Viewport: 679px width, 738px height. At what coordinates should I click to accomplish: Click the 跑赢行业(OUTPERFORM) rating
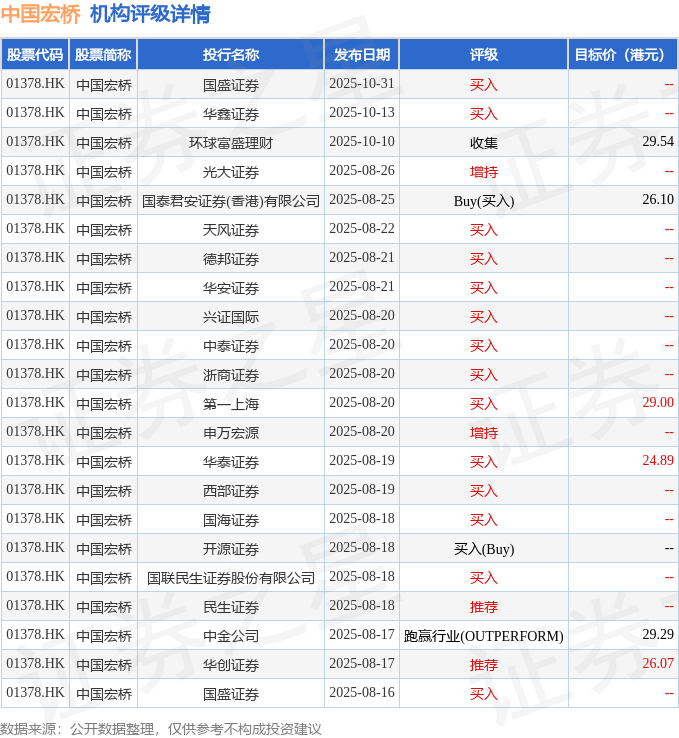(x=484, y=636)
